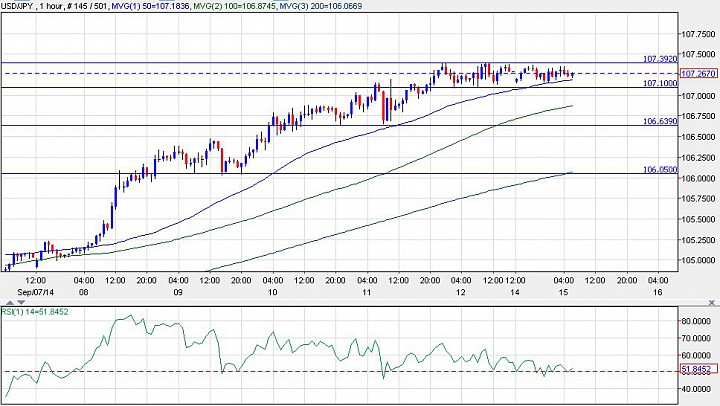Click the 70.0000 RSI axis label
The image size is (720, 406).
point(696,338)
